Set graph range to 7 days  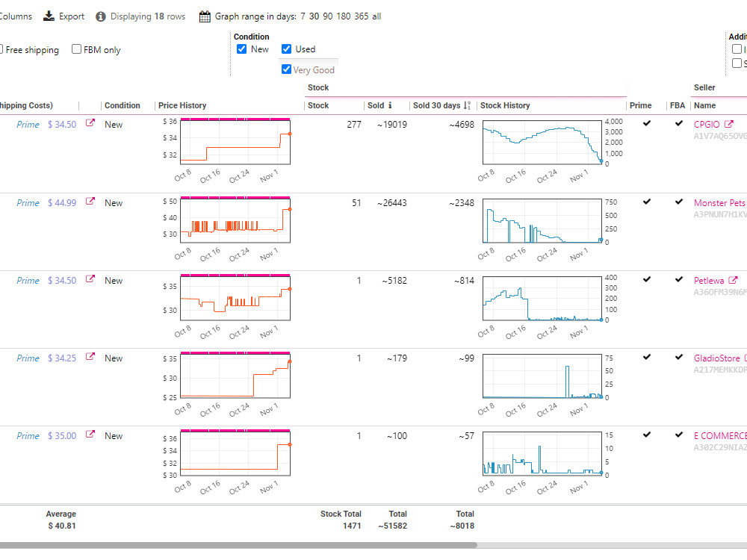click(x=303, y=16)
